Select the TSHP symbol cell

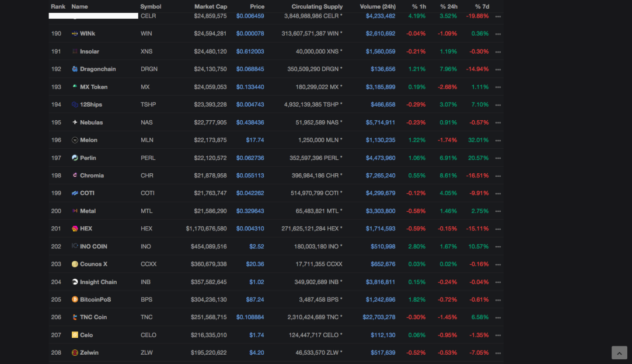148,104
